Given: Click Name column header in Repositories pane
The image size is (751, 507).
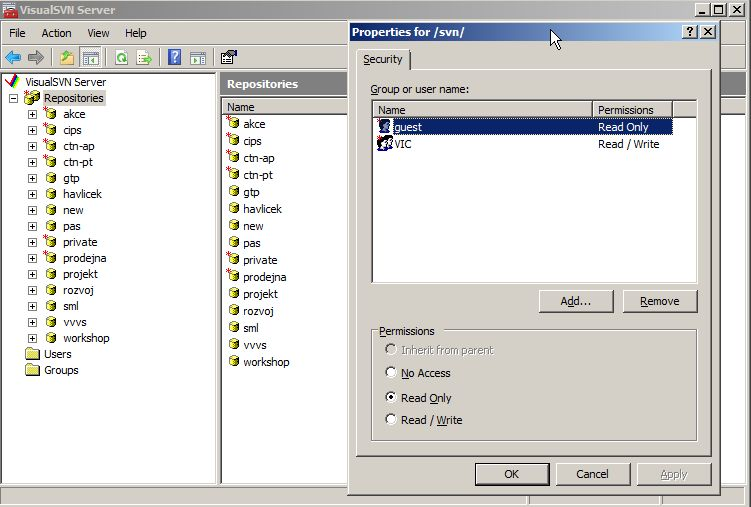Looking at the screenshot, I should click(x=285, y=107).
